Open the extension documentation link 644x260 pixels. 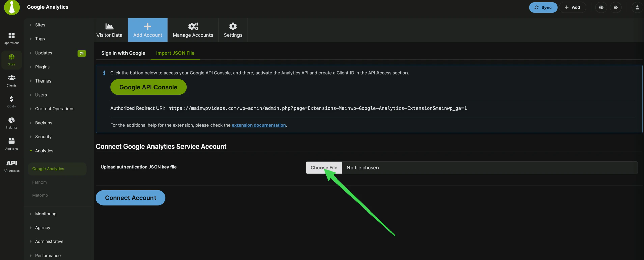tap(259, 125)
